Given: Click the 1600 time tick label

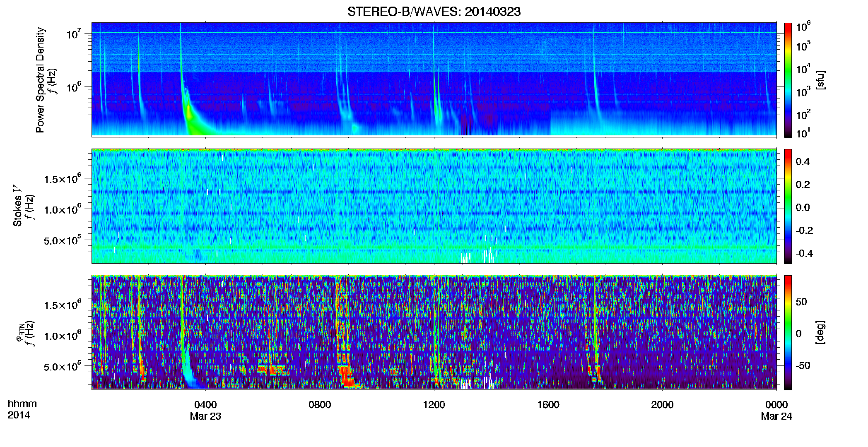Looking at the screenshot, I should 548,405.
